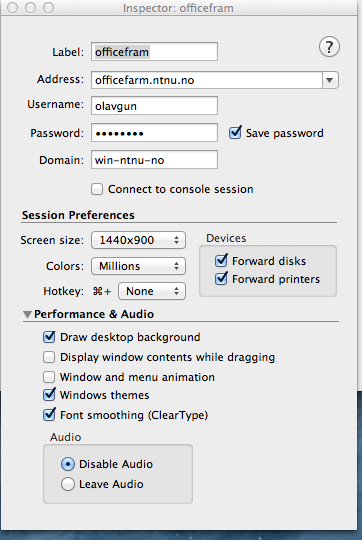
Task: Enable Window and menu animation
Action: [x=49, y=377]
